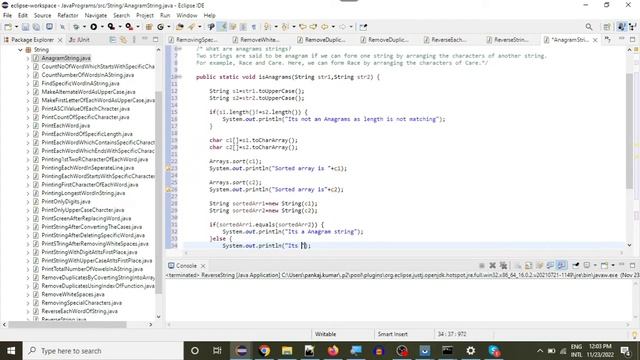Click the Next Annotation toolbar icon
This screenshot has width=640, height=360.
pos(267,27)
